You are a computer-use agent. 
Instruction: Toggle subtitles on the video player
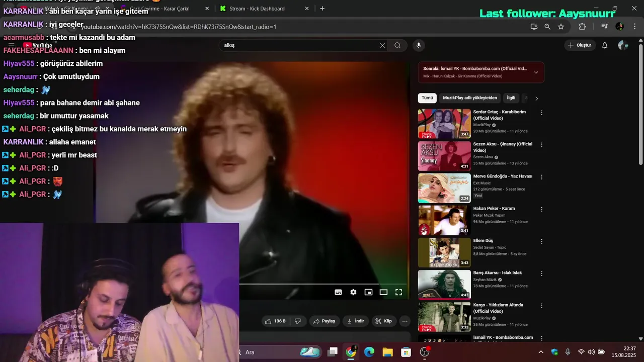[x=338, y=292]
